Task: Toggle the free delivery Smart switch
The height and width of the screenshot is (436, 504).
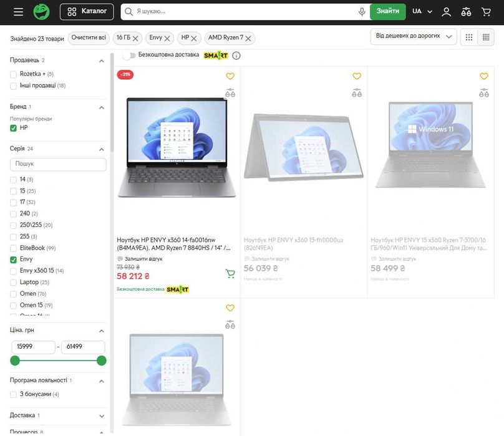Action: click(129, 56)
